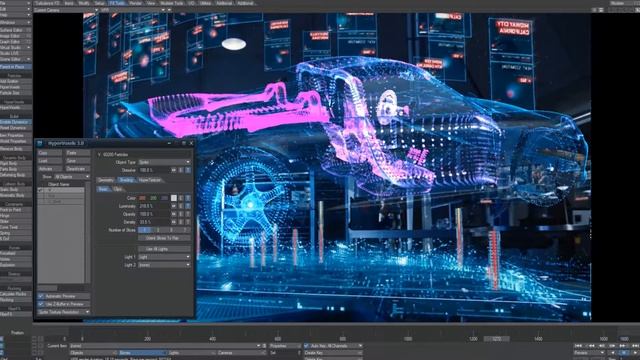Set Number of Slices to 7
Image resolution: width=640 pixels, height=360 pixels.
184,230
